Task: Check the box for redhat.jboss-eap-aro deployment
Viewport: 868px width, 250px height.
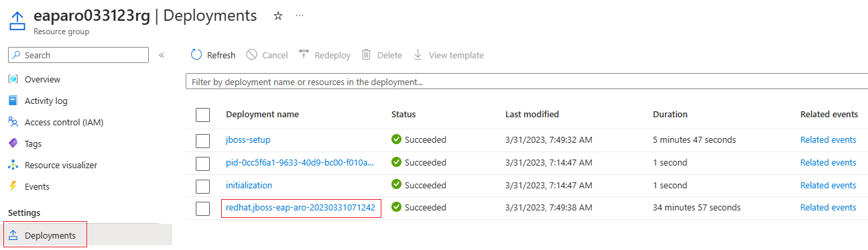Action: [203, 208]
